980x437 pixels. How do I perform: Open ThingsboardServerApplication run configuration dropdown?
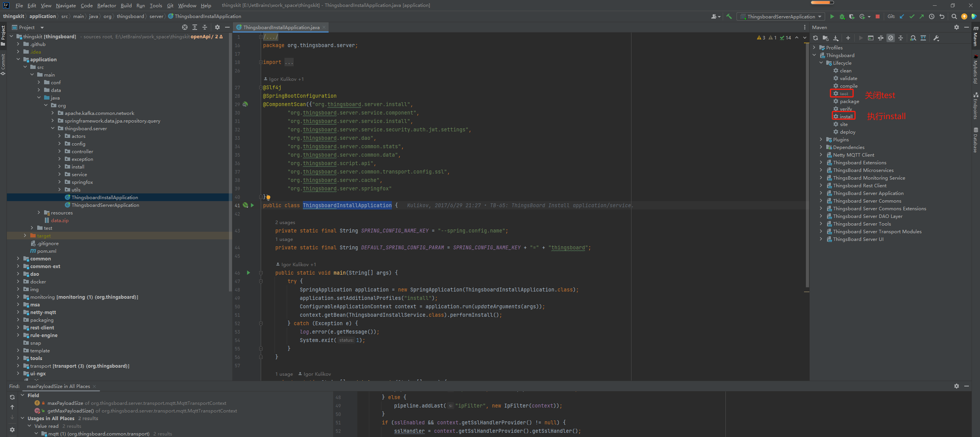pyautogui.click(x=781, y=16)
